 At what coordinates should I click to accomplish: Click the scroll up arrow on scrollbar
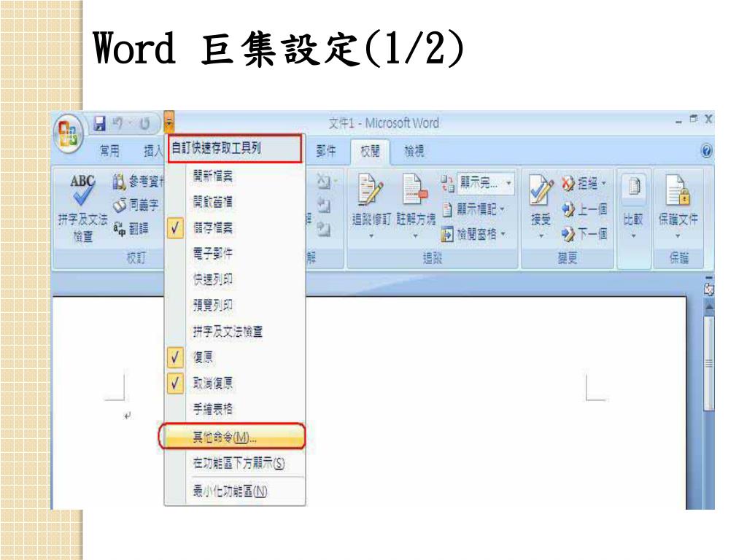tap(709, 307)
